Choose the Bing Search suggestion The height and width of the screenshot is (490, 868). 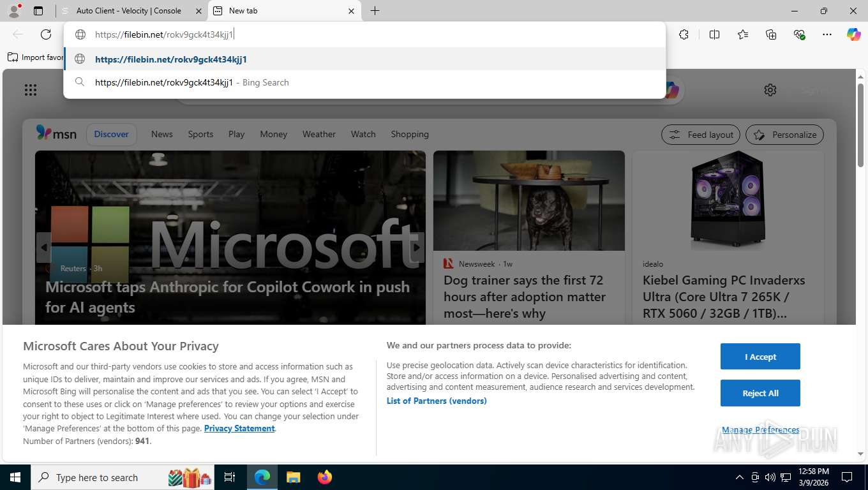click(x=364, y=82)
